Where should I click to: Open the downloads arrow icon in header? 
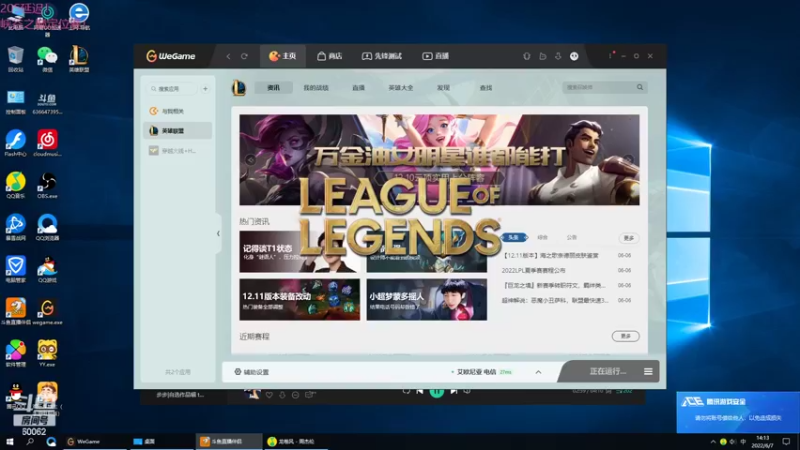pyautogui.click(x=558, y=56)
